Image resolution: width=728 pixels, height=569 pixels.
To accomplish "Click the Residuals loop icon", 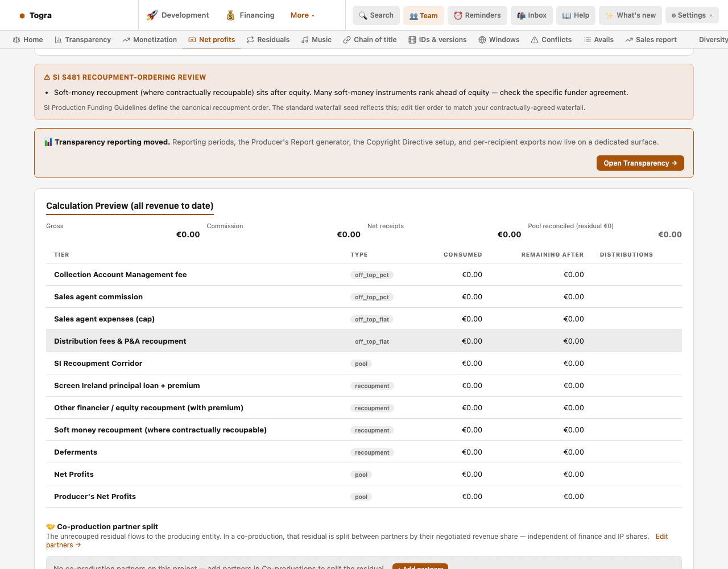I will (250, 40).
